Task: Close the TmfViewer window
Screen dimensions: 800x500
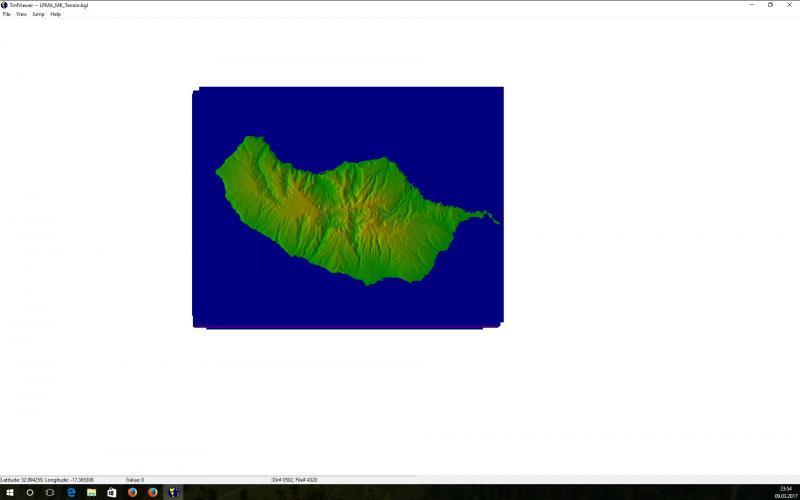Action: tap(789, 5)
